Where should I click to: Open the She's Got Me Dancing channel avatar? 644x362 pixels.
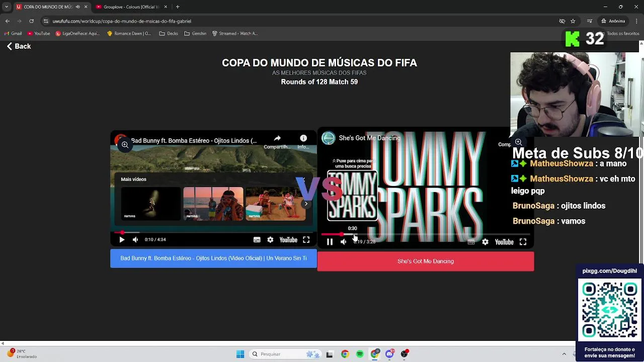(x=329, y=138)
